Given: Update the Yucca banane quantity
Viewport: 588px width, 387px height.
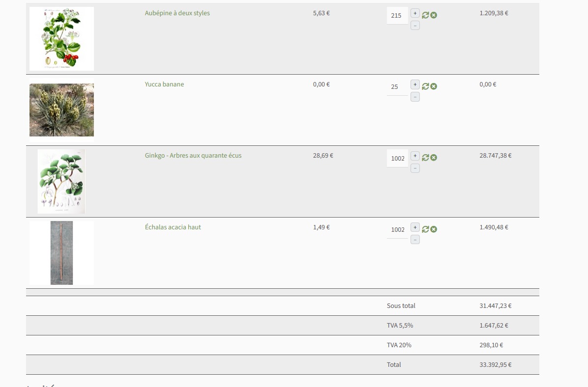Looking at the screenshot, I should tap(425, 86).
